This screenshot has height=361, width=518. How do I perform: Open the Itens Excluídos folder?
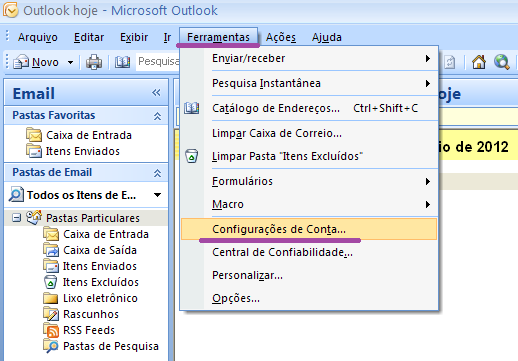click(x=101, y=282)
